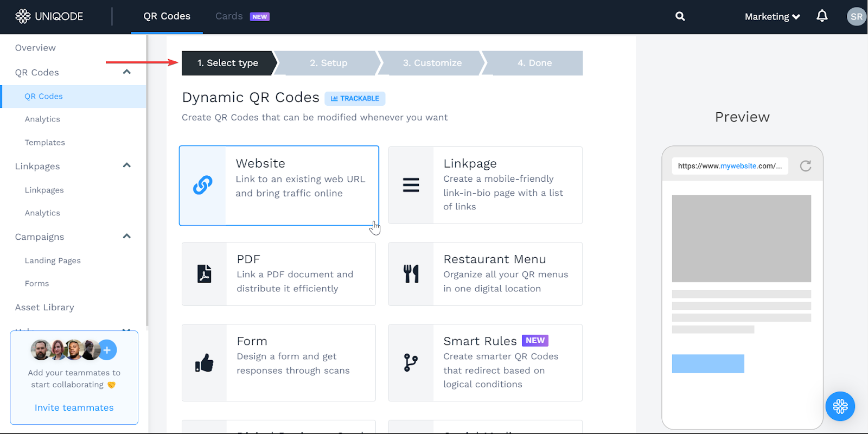This screenshot has height=434, width=868.
Task: Open the search magnifier icon
Action: pyautogui.click(x=680, y=16)
